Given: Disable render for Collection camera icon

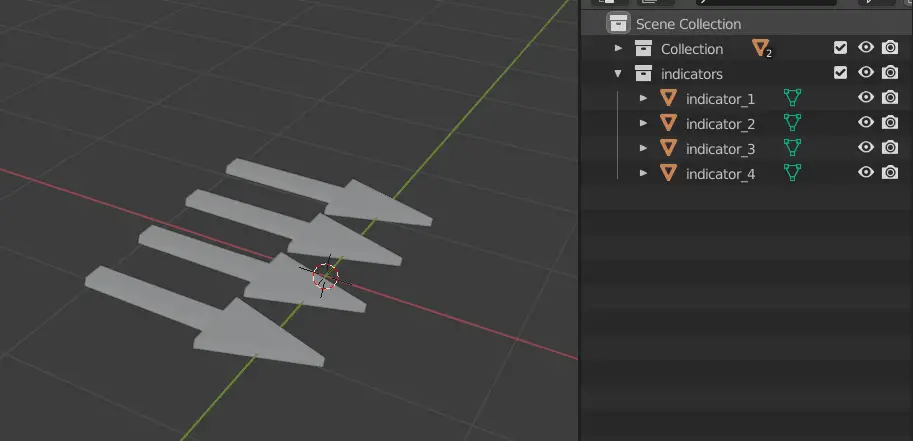Looking at the screenshot, I should (890, 48).
